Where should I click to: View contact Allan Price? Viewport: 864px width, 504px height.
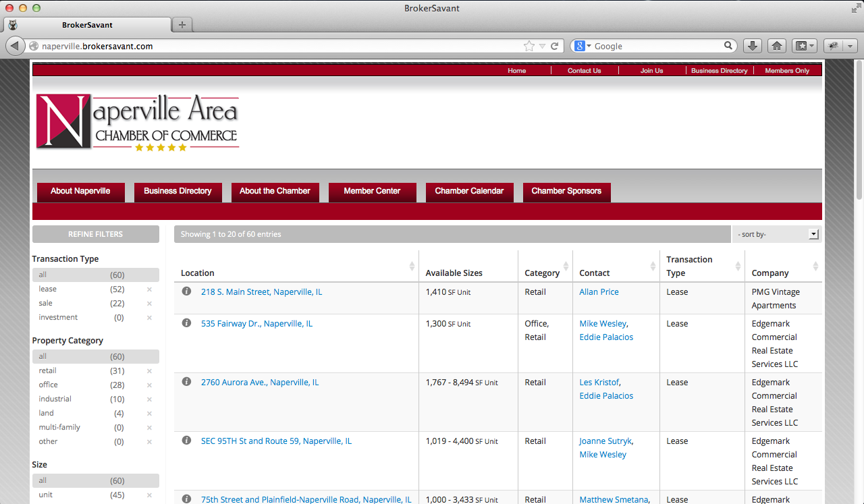(x=599, y=292)
